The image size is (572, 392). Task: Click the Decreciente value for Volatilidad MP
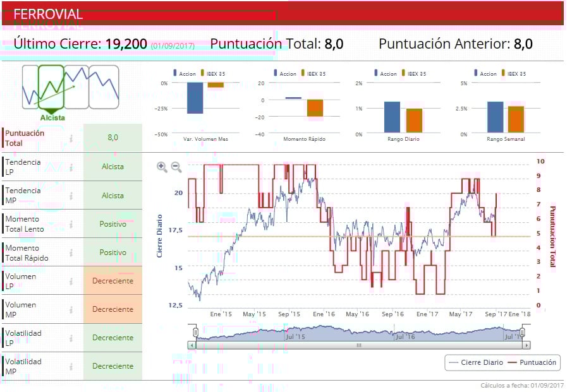tap(113, 366)
